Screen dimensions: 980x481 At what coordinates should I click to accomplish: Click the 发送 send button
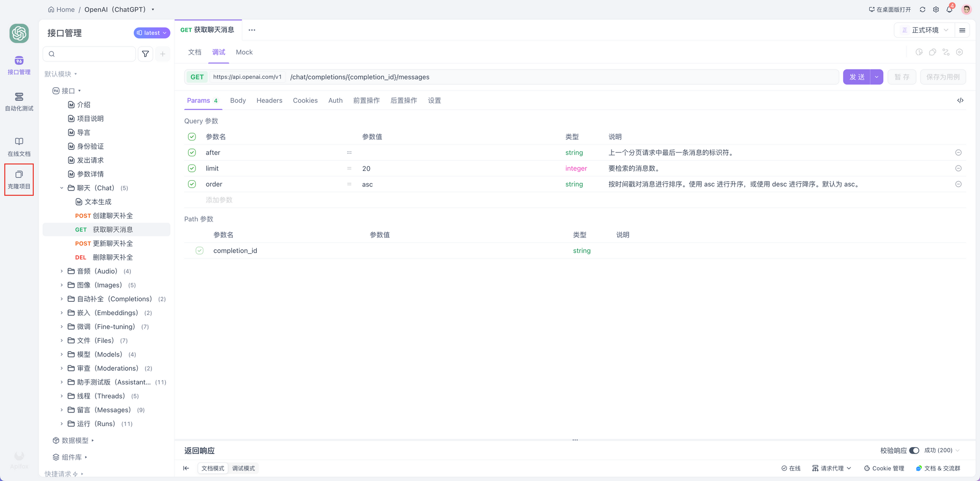pyautogui.click(x=857, y=77)
